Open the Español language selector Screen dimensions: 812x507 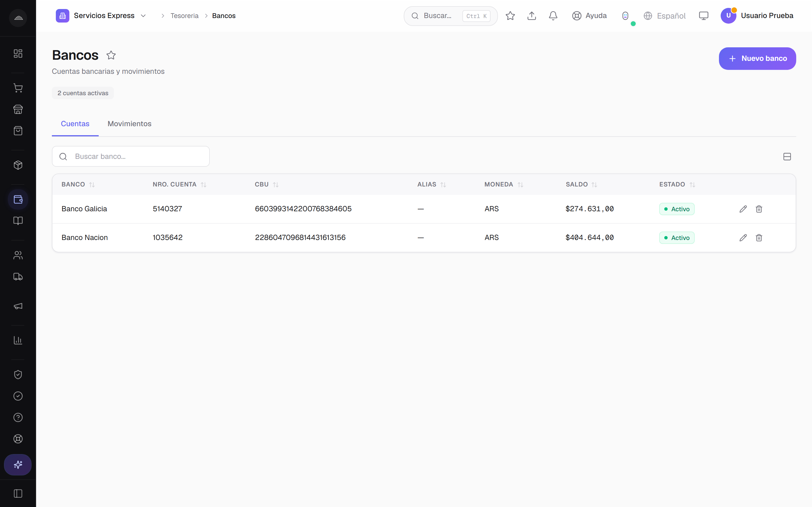pyautogui.click(x=664, y=16)
